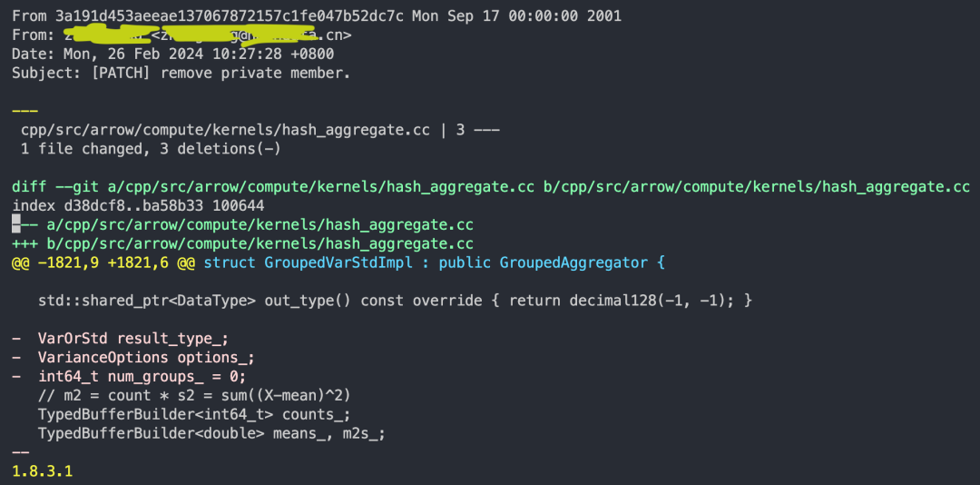
Task: Click the 'out_type() const override' code line
Action: pos(395,301)
